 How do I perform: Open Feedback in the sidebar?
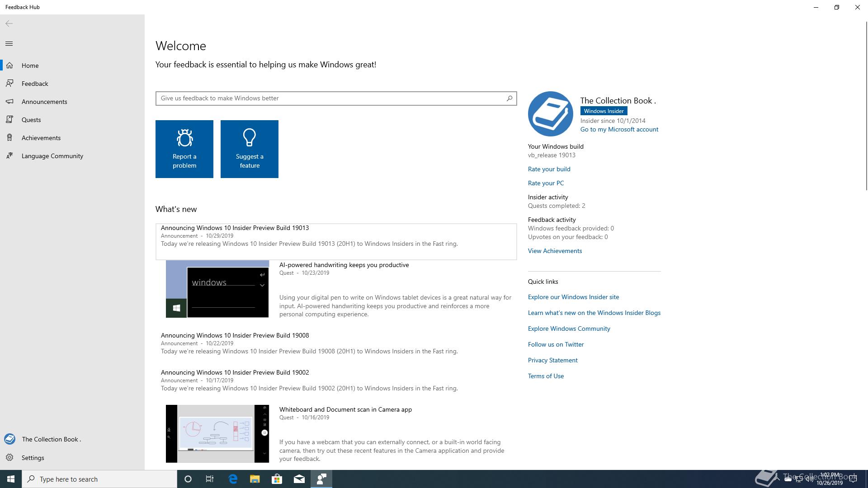pos(72,84)
